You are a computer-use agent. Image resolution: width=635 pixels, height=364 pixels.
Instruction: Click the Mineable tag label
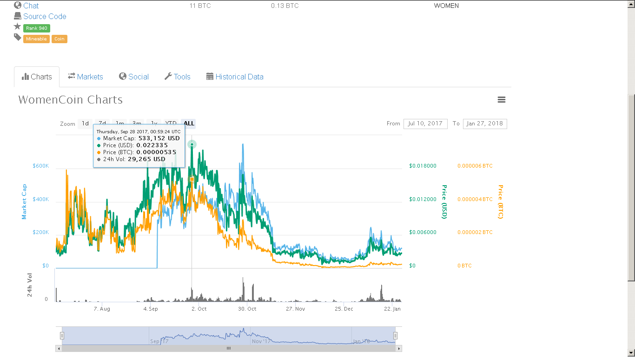[x=36, y=39]
